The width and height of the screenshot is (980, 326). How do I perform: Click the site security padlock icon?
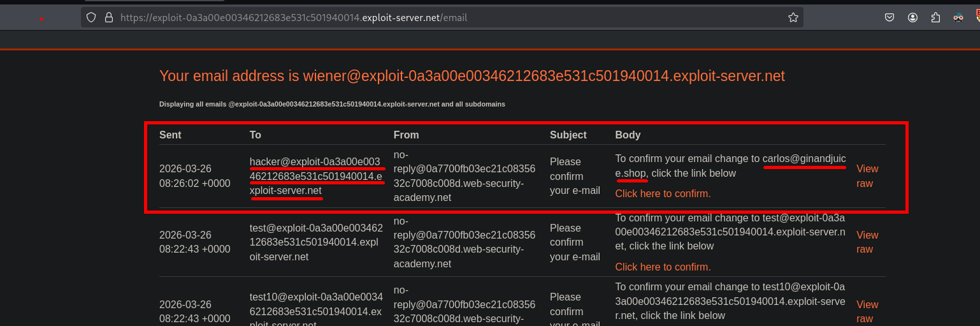[x=108, y=18]
